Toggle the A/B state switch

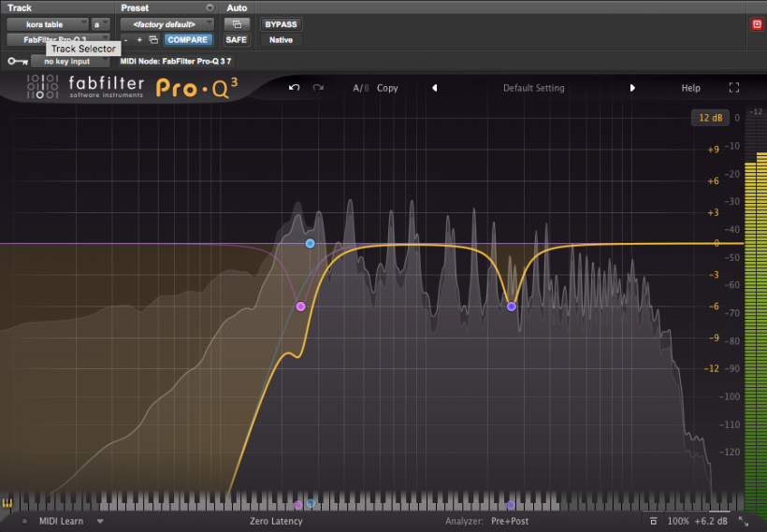pos(361,88)
